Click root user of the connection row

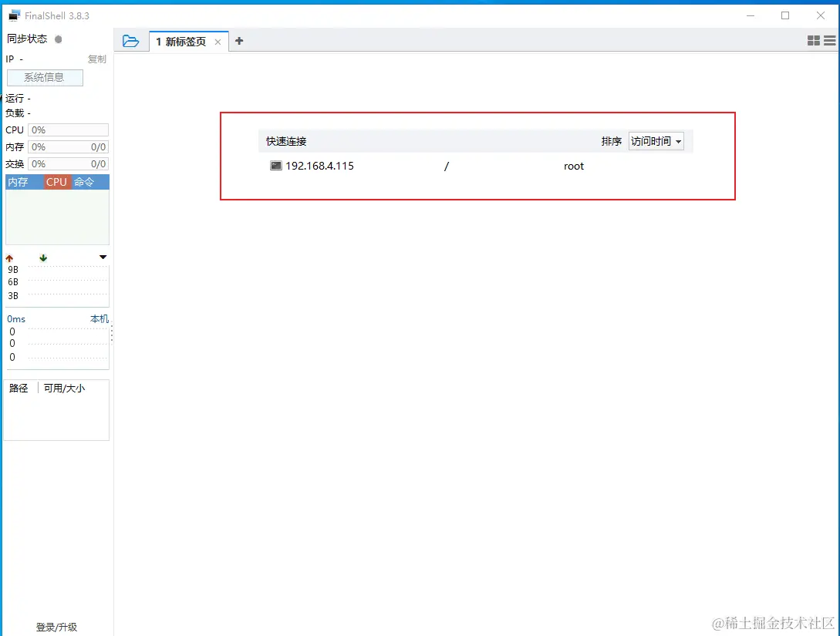(x=573, y=166)
